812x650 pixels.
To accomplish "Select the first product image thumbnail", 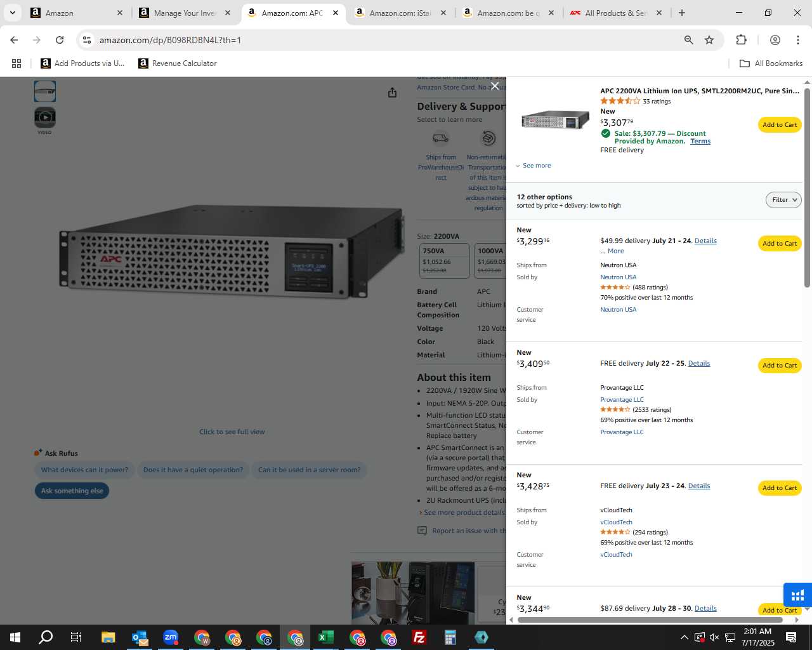I will [x=45, y=91].
